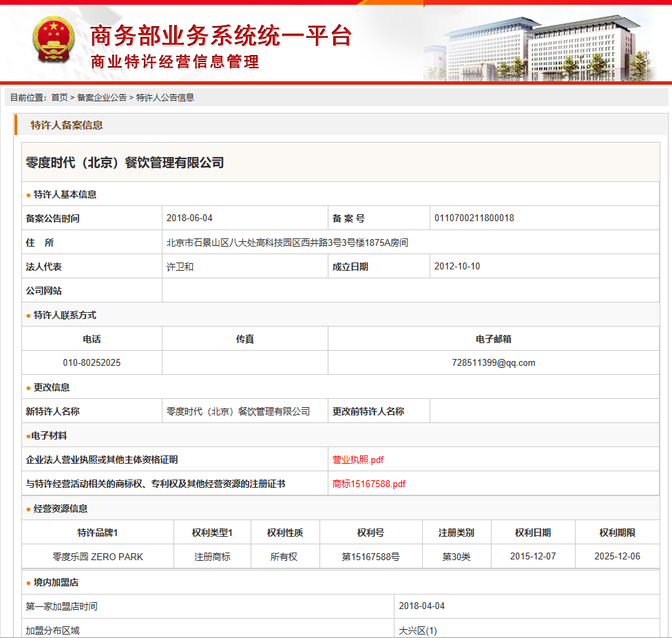Screen dimensions: 672x638
Task: Select the address 北京市石景山区八大处高科技园区西井路3号
Action: point(287,243)
